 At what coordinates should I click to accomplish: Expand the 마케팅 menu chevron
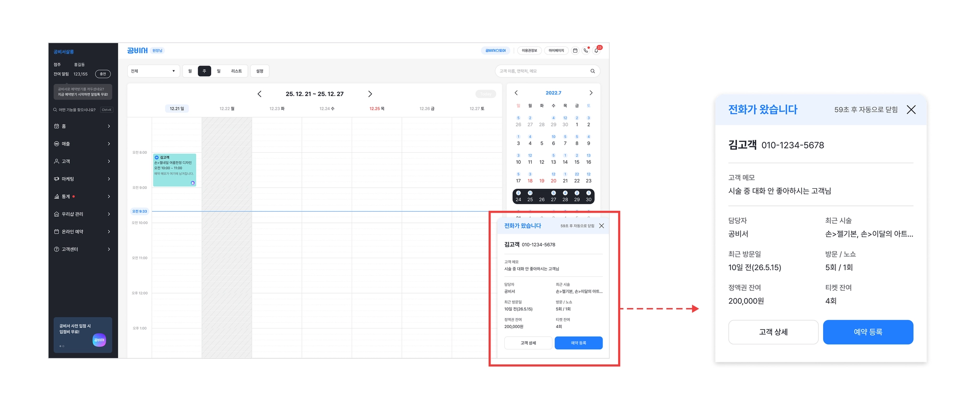pos(109,179)
